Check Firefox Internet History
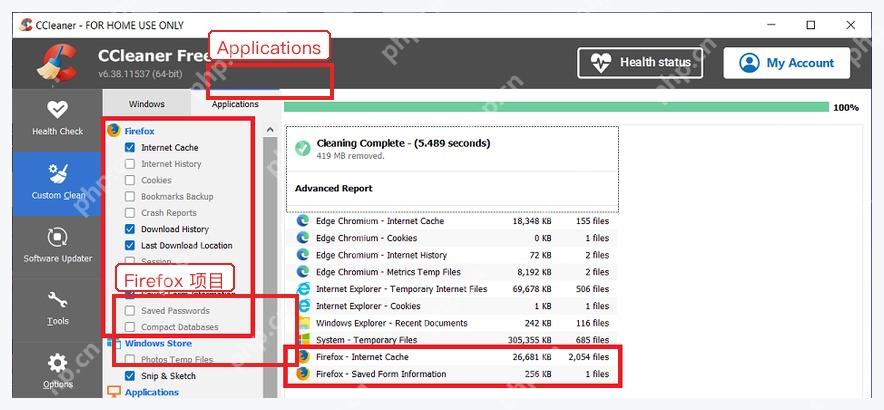This screenshot has height=410, width=884. pyautogui.click(x=130, y=164)
